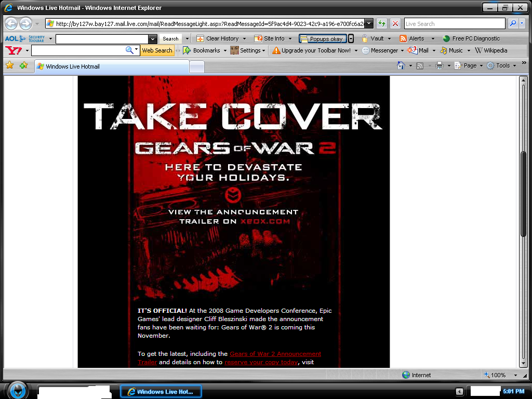Click the Internet zone globe icon
532x399 pixels.
click(x=406, y=375)
